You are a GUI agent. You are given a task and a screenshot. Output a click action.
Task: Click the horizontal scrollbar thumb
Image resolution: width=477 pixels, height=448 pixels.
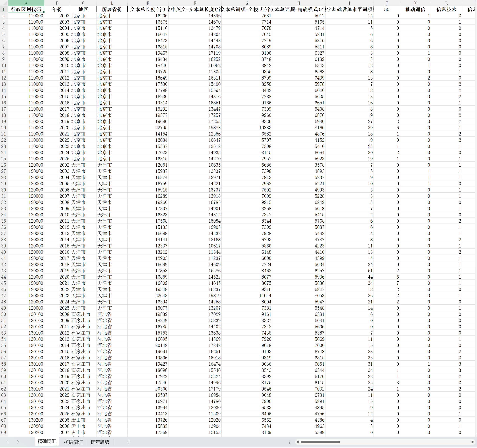click(320, 442)
